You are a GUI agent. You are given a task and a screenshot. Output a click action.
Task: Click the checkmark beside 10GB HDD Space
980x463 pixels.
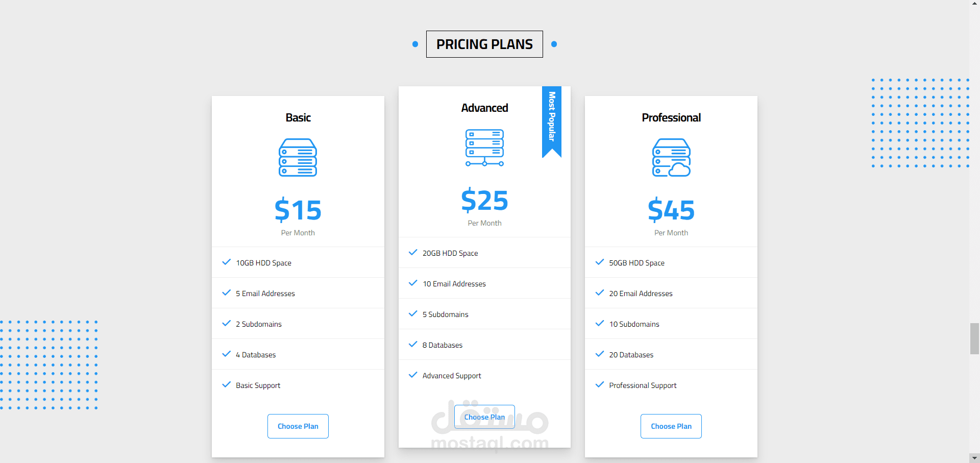tap(227, 262)
